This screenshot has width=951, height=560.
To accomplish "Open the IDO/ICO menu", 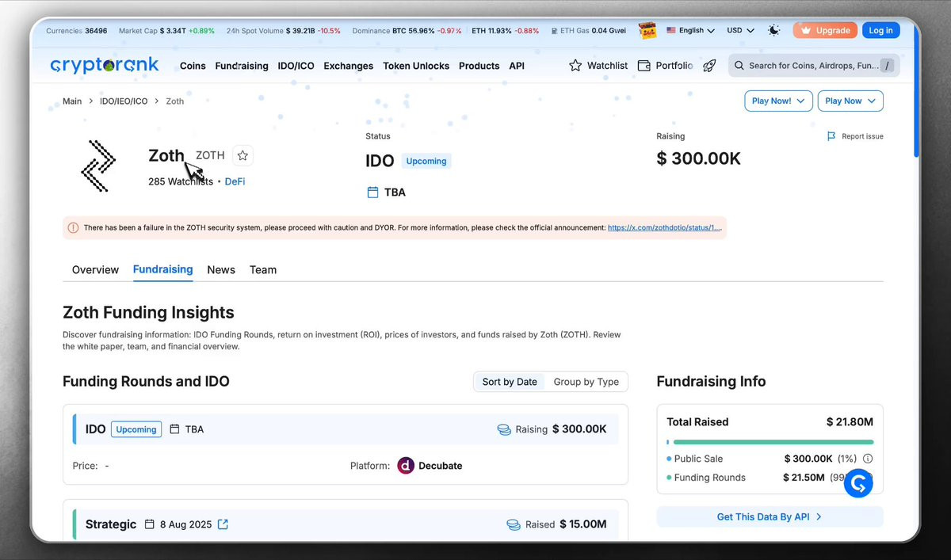I will click(x=296, y=66).
